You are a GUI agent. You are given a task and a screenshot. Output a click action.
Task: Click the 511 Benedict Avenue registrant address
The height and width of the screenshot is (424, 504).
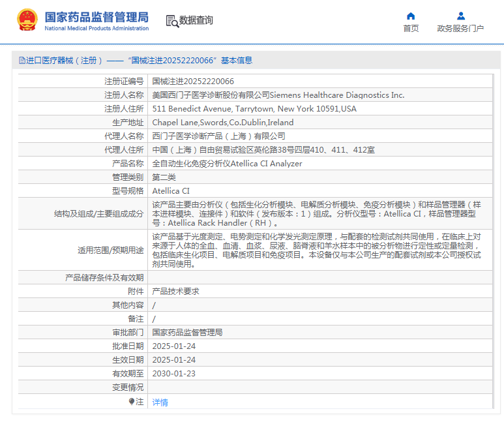tap(254, 109)
